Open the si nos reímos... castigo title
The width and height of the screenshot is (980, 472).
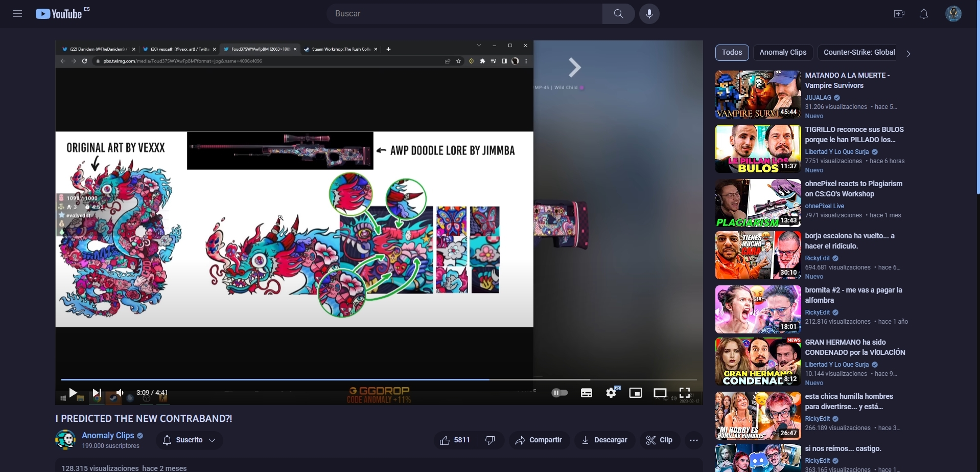[x=843, y=448]
